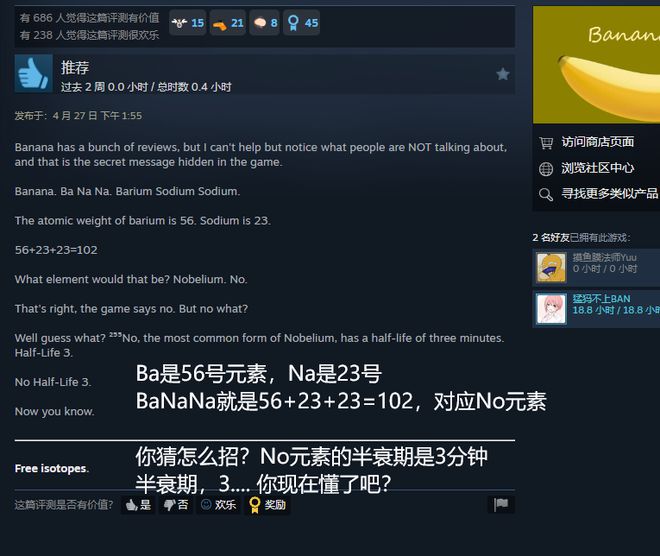Click the brain reward badge showing 8
This screenshot has width=660, height=556.
click(265, 23)
